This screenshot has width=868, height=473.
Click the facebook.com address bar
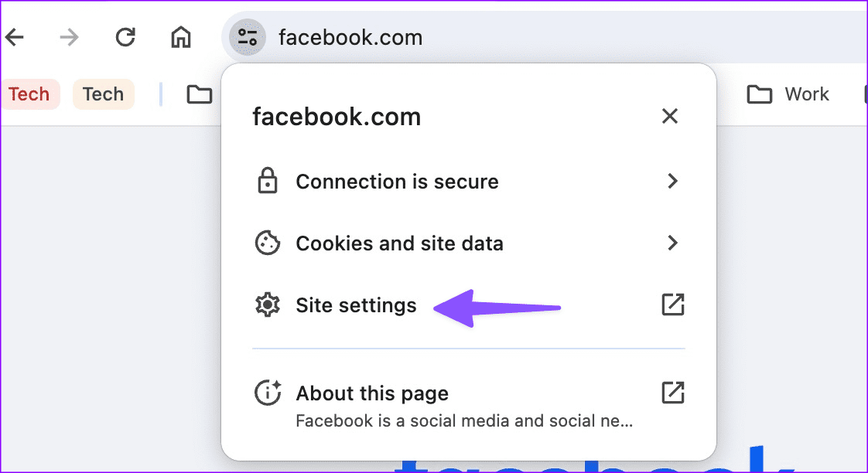point(350,36)
